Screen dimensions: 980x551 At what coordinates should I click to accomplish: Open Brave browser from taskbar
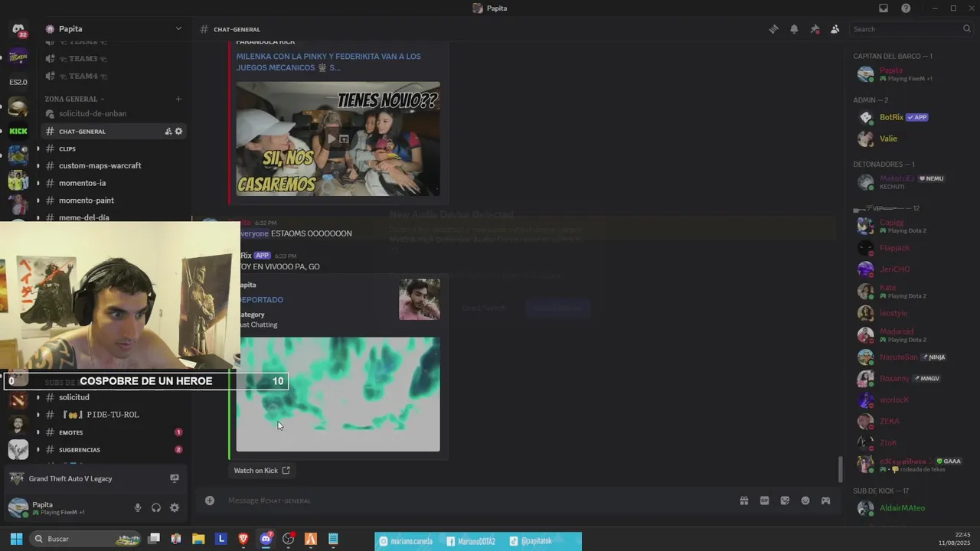(243, 539)
